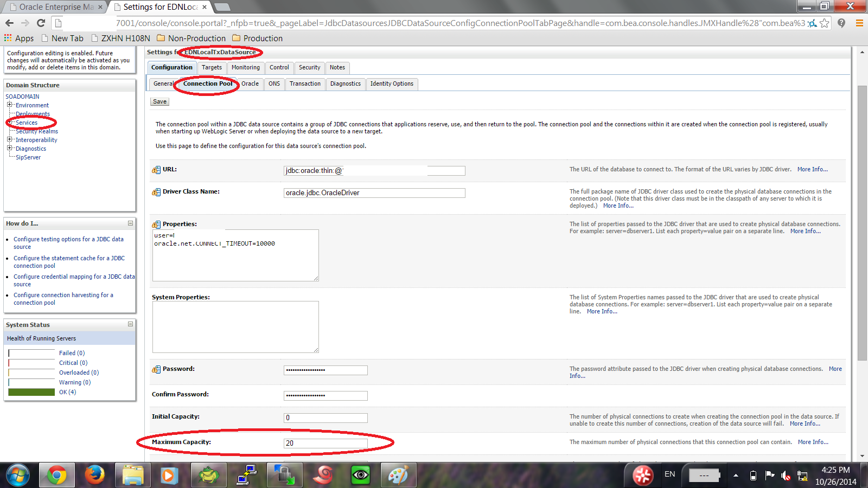Open the Chrome menu icon
868x488 pixels.
click(x=859, y=23)
